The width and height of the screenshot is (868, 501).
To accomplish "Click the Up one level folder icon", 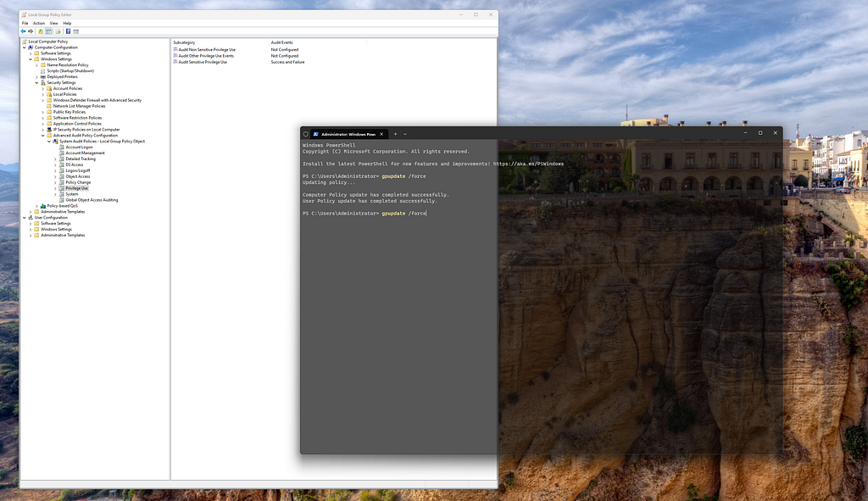I will [x=41, y=31].
